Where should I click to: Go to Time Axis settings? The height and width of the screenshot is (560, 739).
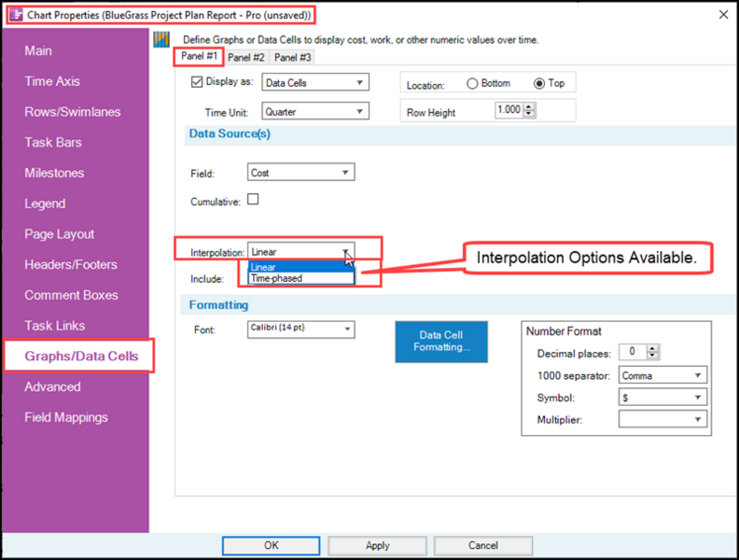coord(52,81)
